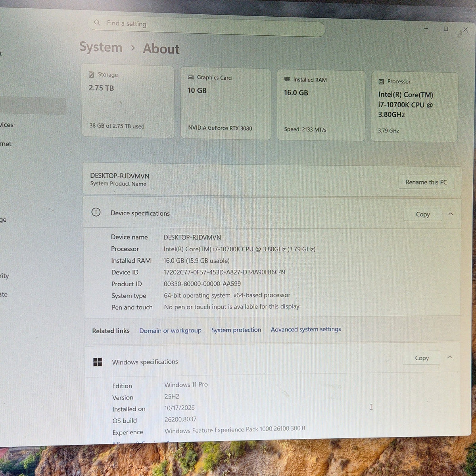Click the "Speed: 2133 MT/s" text

point(305,129)
